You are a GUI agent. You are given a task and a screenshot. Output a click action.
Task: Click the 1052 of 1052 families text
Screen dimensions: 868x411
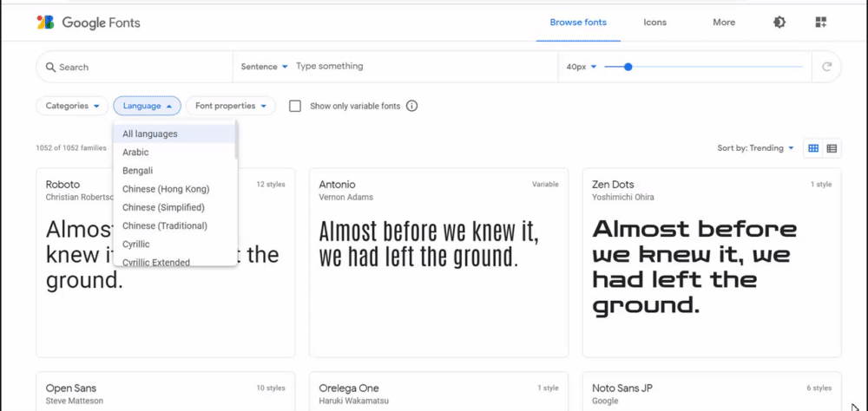click(x=71, y=148)
